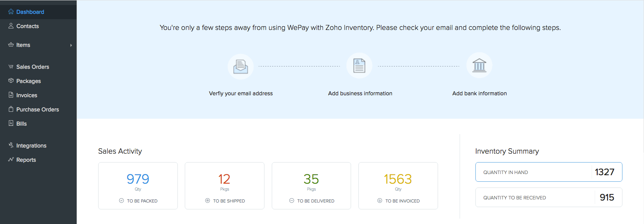Select Items in the sidebar
This screenshot has height=224, width=644.
(x=23, y=45)
